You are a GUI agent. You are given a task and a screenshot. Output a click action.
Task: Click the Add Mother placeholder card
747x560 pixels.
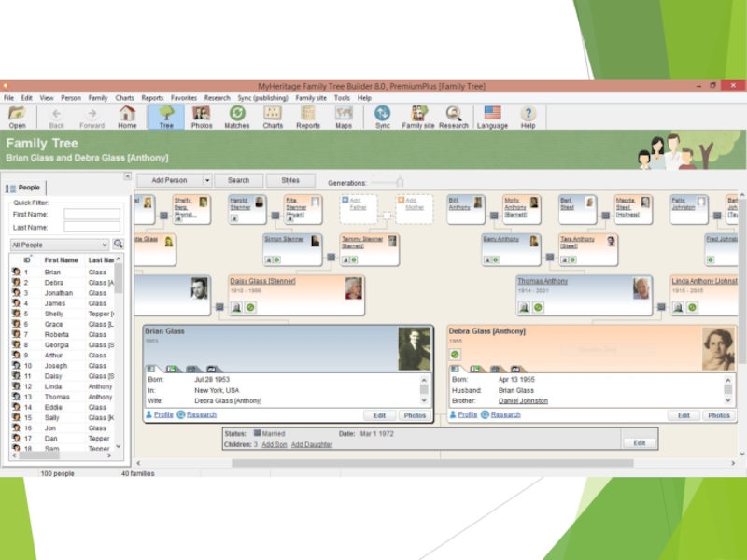[x=415, y=208]
